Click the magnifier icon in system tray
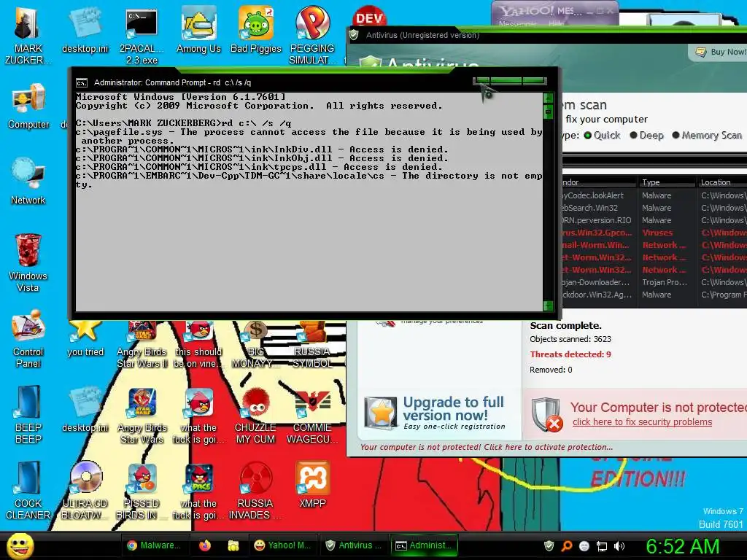The width and height of the screenshot is (747, 560). [566, 545]
